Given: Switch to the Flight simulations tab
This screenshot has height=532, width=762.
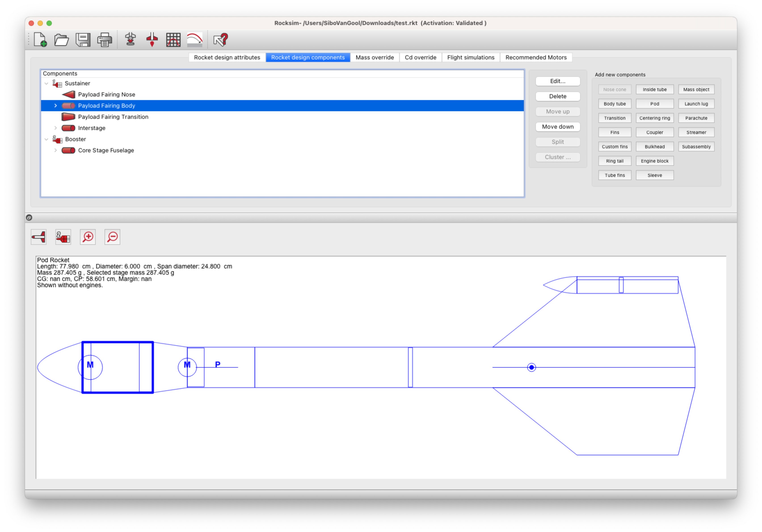Looking at the screenshot, I should (471, 57).
